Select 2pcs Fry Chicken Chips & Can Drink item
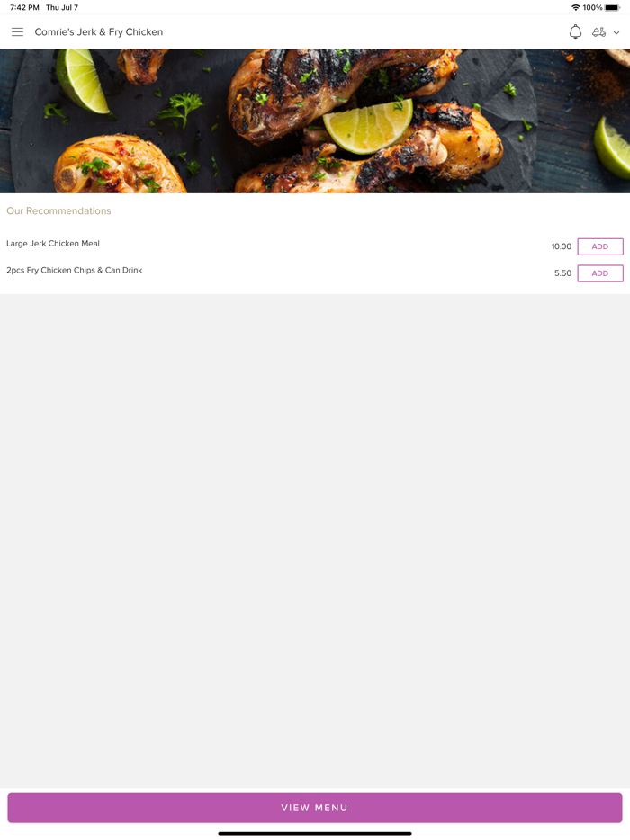 (75, 270)
